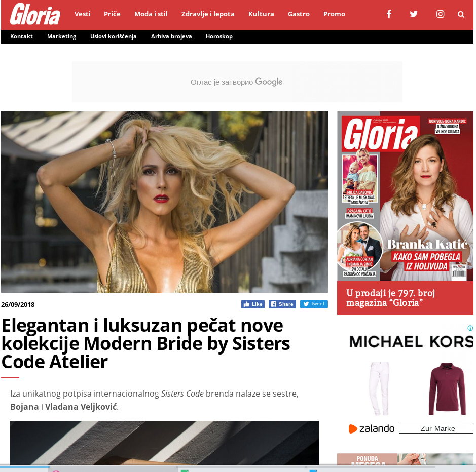Image resolution: width=476 pixels, height=472 pixels.
Task: Select the Kultura menu item
Action: (x=261, y=14)
